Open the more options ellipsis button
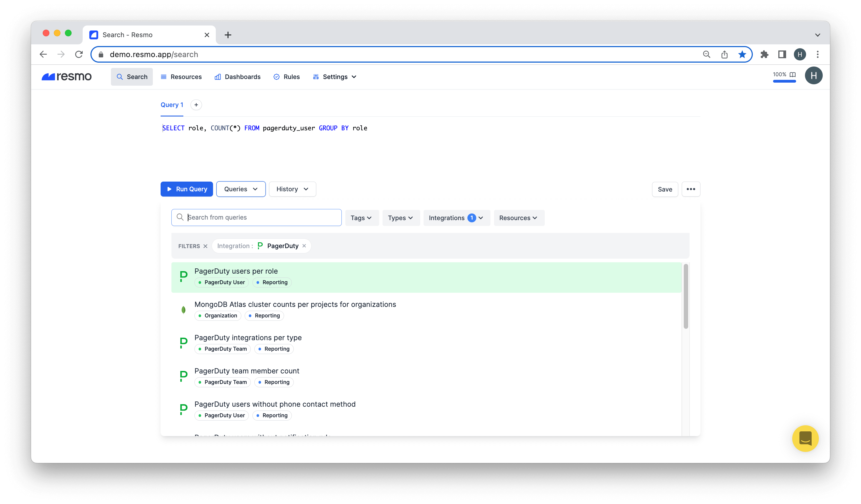This screenshot has height=504, width=861. (691, 189)
